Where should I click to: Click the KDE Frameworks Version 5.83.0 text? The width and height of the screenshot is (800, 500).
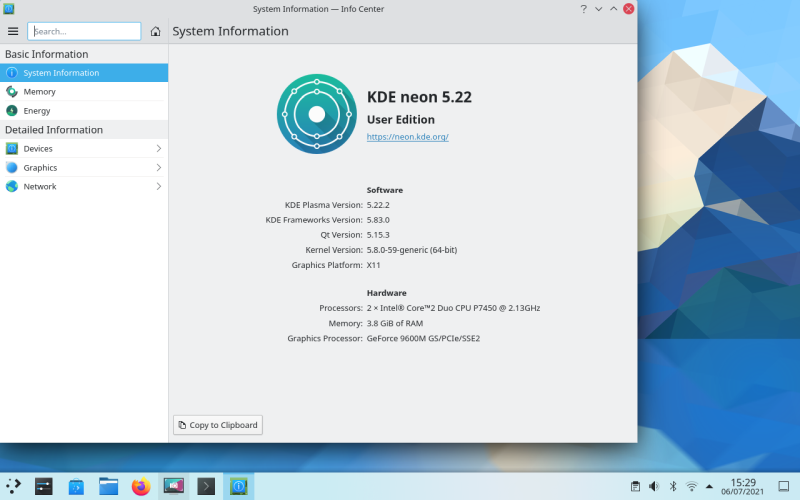coord(378,220)
